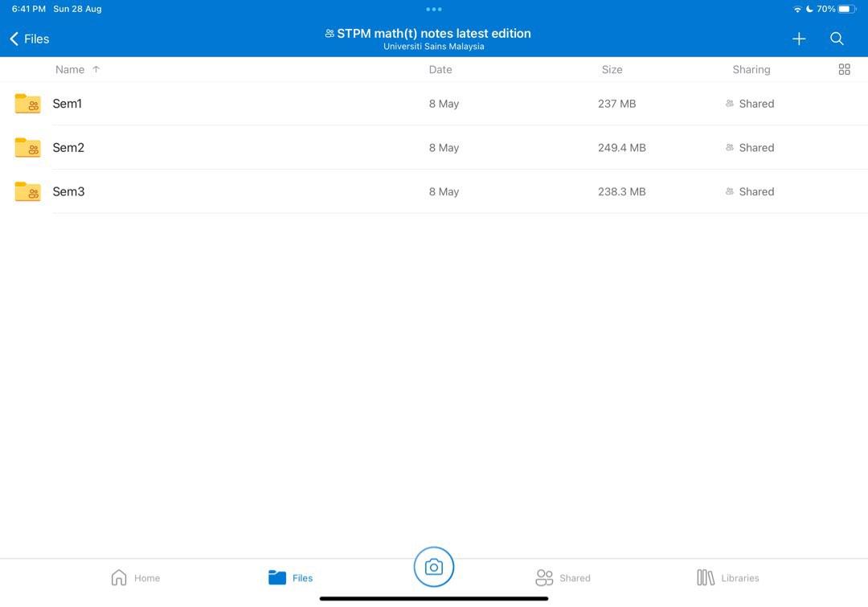Click the Sharing column header

(x=751, y=70)
